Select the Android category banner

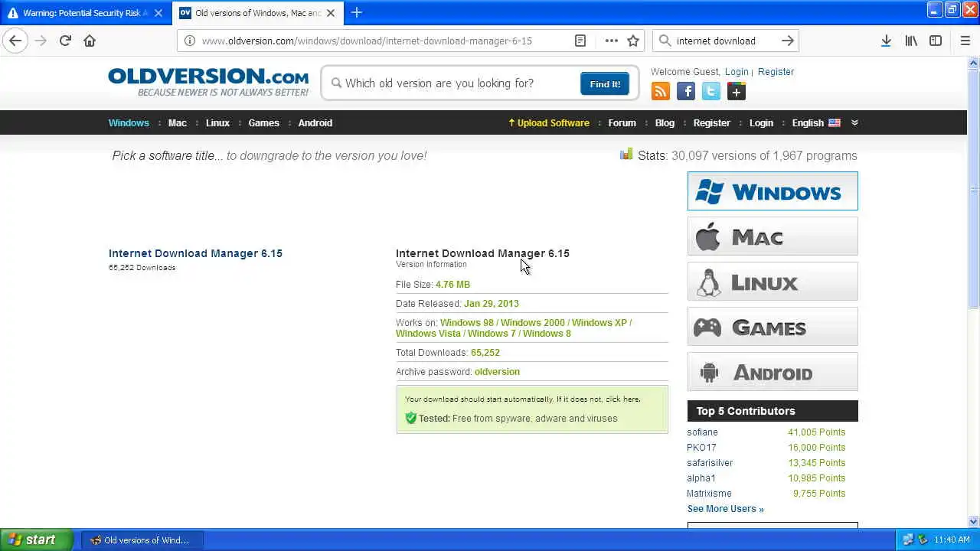coord(773,372)
